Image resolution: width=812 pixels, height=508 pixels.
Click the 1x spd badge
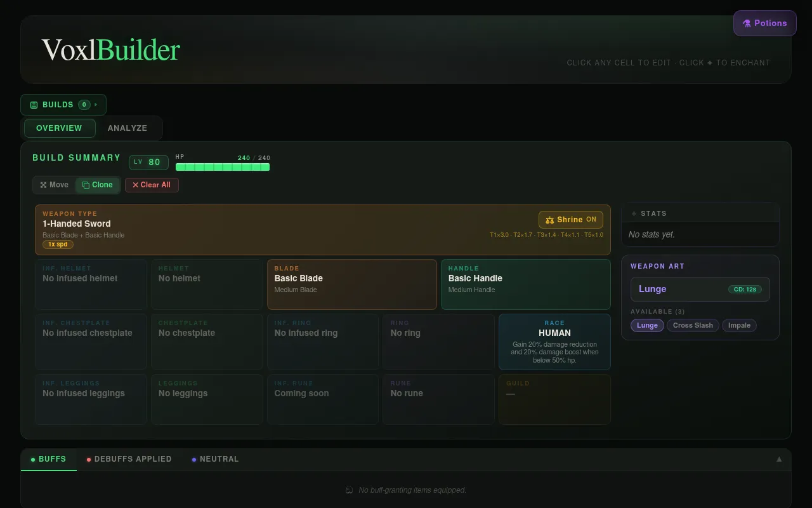[58, 244]
